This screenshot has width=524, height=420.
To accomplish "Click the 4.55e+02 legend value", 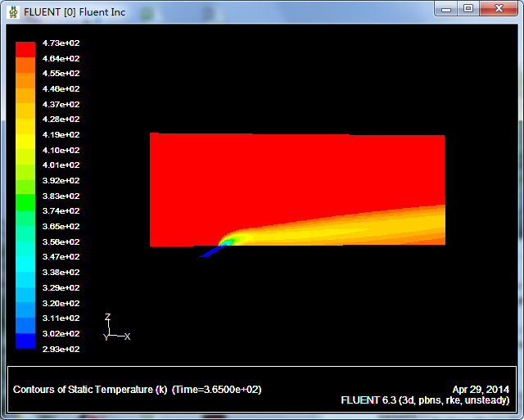I will [x=61, y=73].
